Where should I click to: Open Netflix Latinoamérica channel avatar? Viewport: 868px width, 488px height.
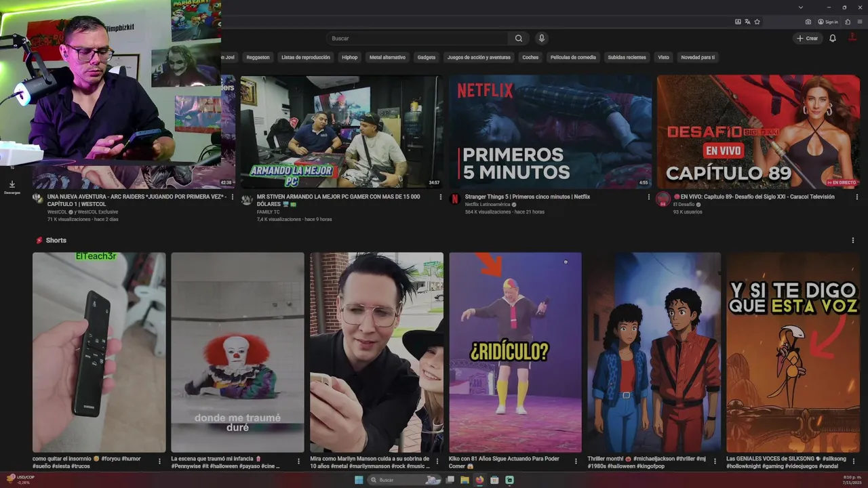(x=455, y=200)
